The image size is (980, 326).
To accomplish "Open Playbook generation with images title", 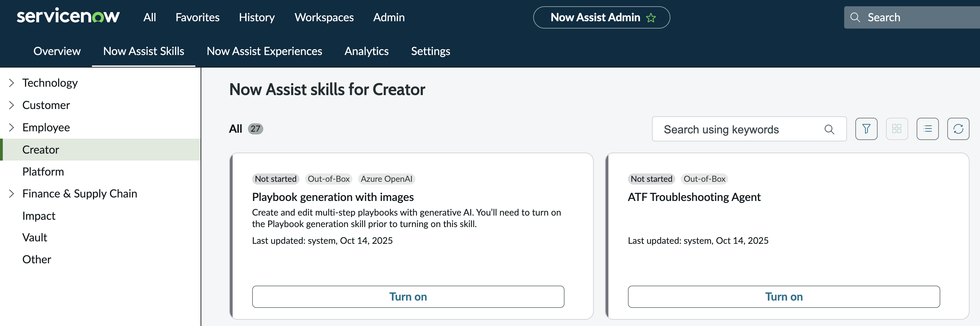I will 333,197.
